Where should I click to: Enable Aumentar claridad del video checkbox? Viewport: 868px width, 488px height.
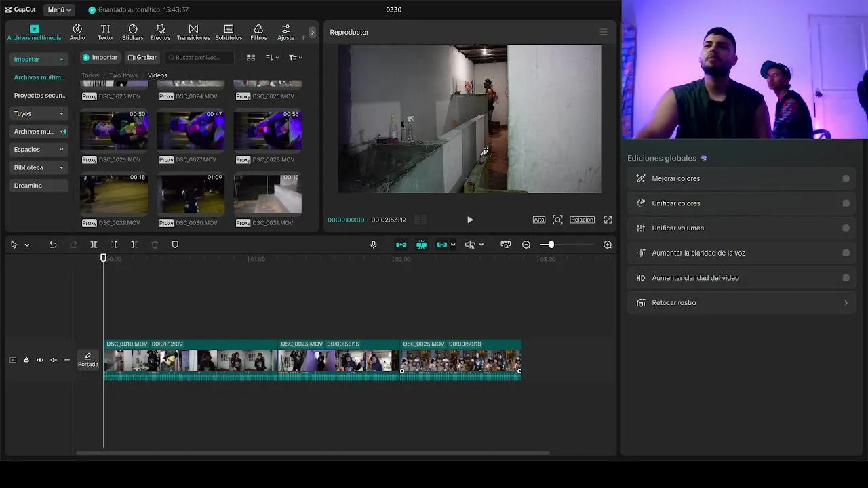(x=846, y=278)
